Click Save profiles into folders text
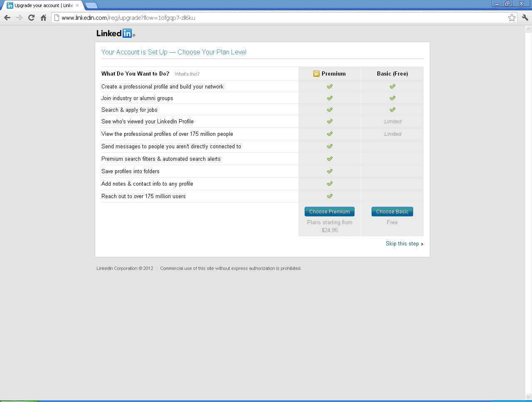This screenshot has width=532, height=402. click(x=131, y=171)
